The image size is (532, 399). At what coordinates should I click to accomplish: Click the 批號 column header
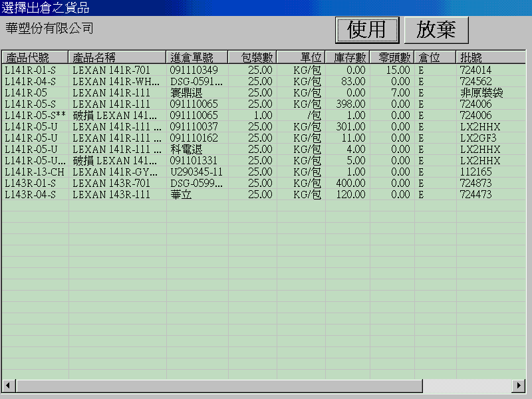pyautogui.click(x=491, y=57)
